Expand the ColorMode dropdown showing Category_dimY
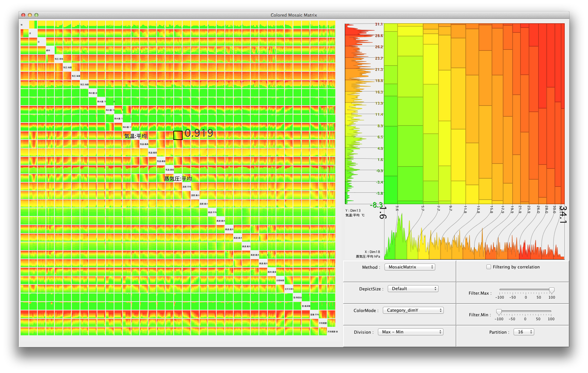Image resolution: width=588 pixels, height=373 pixels. (413, 310)
